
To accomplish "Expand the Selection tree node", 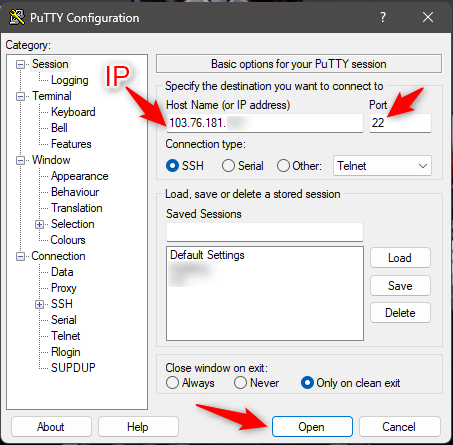I will [39, 224].
